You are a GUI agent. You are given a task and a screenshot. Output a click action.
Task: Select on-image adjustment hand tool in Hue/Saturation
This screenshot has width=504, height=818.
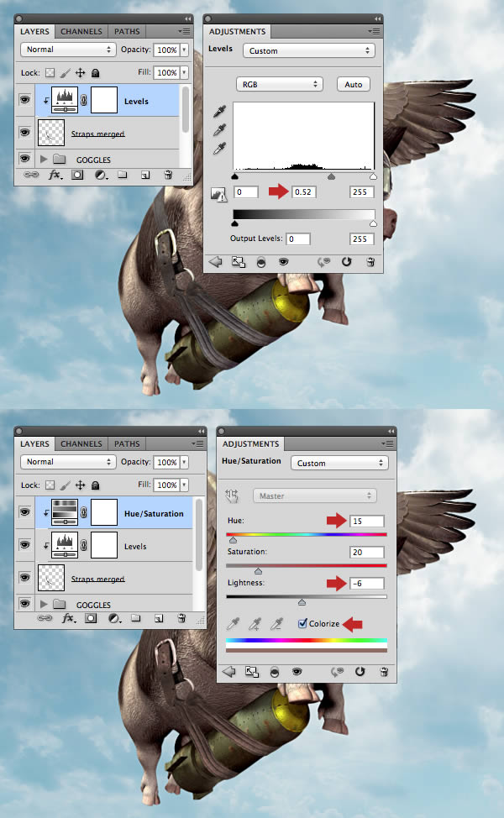[x=232, y=496]
